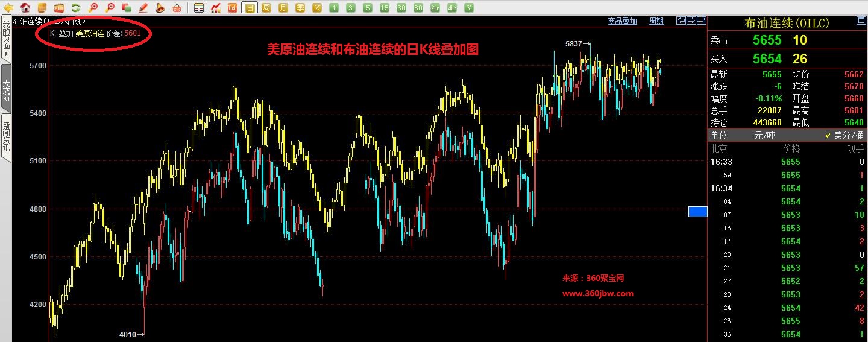The image size is (868, 342).
Task: Click the stacked database icon in toolbar
Action: [42, 8]
